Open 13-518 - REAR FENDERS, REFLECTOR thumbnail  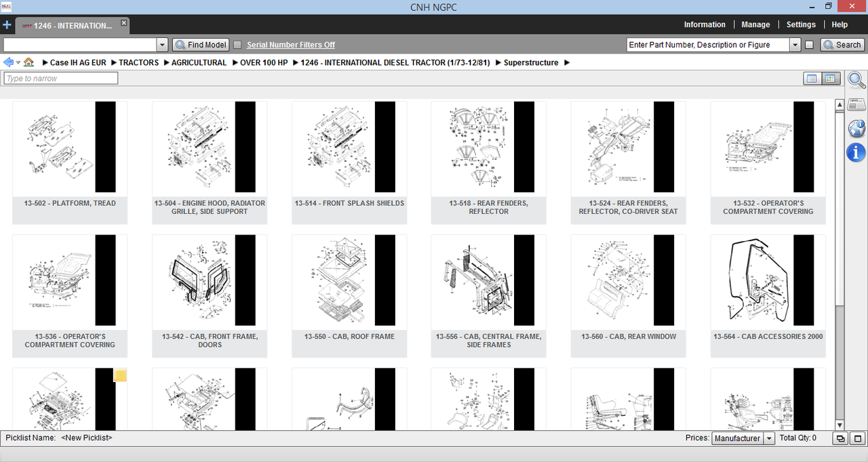coord(489,163)
